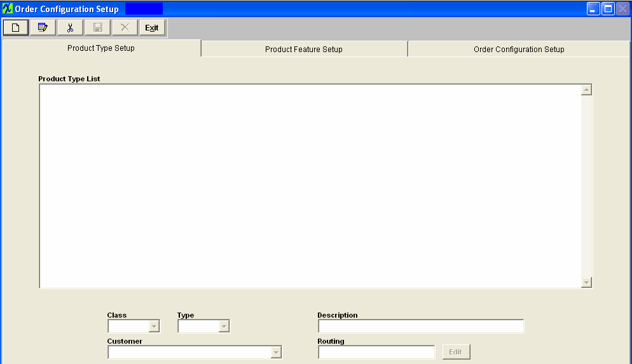Maximize the Order Configuration Setup window
Image resolution: width=632 pixels, height=364 pixels.
tap(608, 9)
